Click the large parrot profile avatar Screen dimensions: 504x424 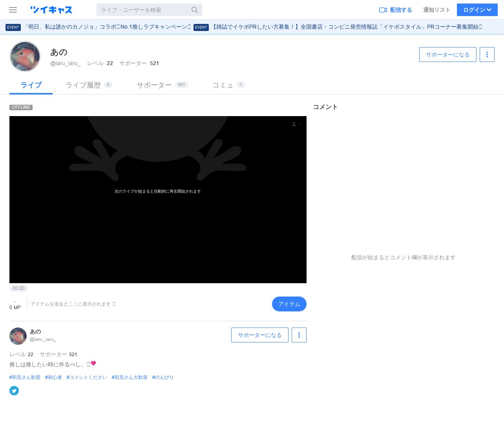25,56
